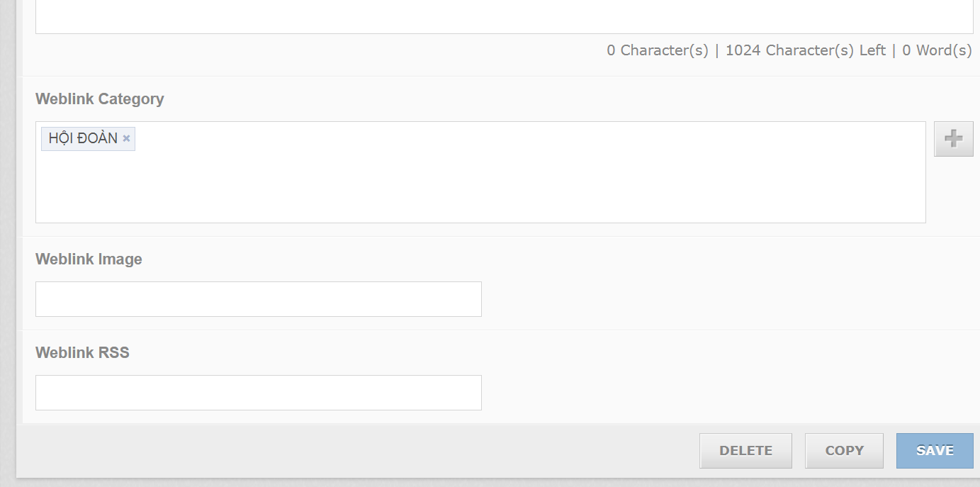
Task: Click the blue SAVE button
Action: [935, 451]
